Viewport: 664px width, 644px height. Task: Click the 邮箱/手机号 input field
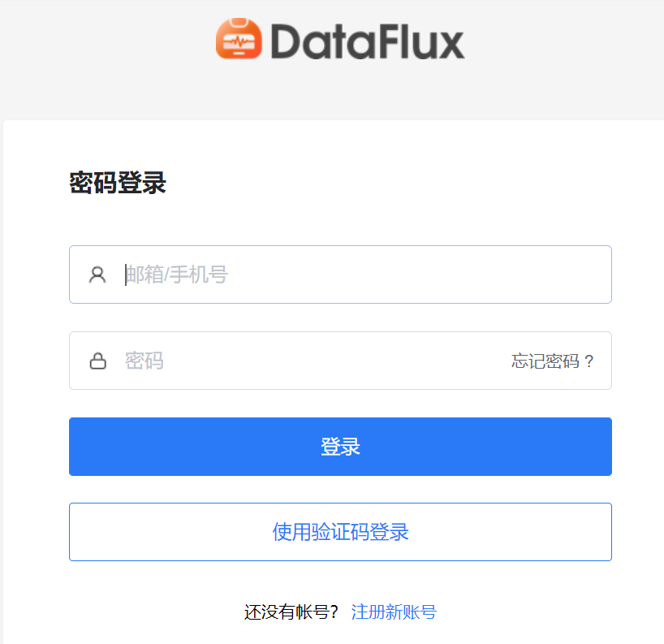click(x=325, y=274)
